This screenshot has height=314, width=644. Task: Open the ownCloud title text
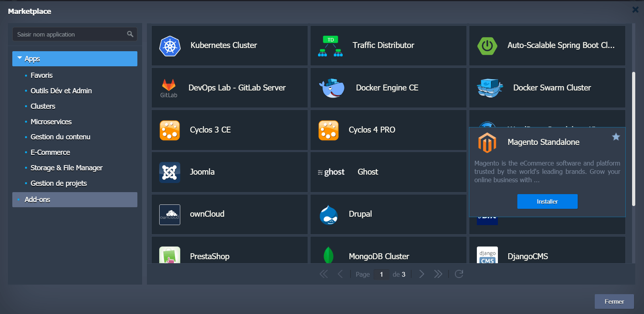click(x=207, y=214)
